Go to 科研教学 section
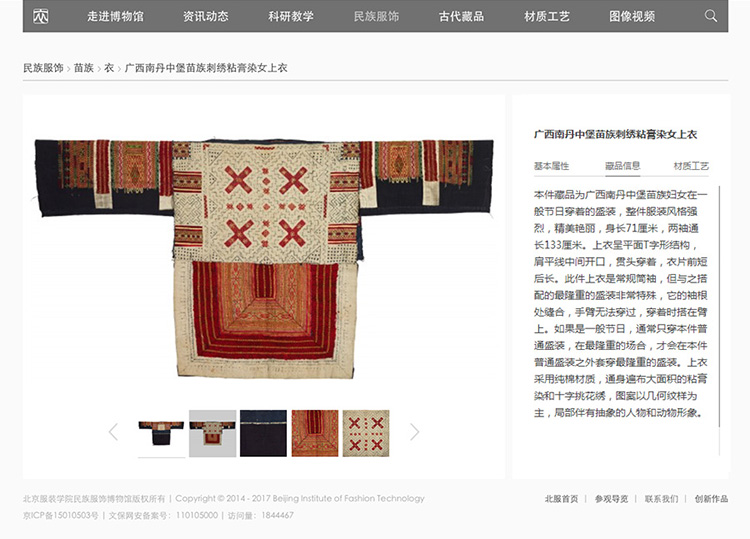This screenshot has height=539, width=750. tap(291, 16)
